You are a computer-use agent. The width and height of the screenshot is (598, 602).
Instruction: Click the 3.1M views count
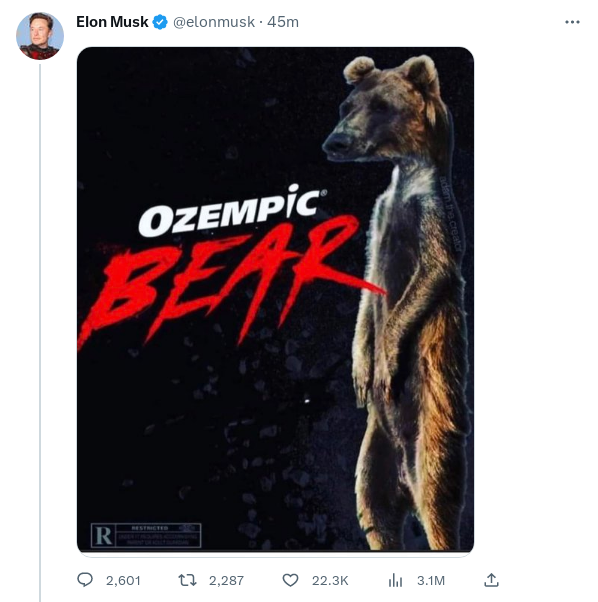(x=431, y=580)
